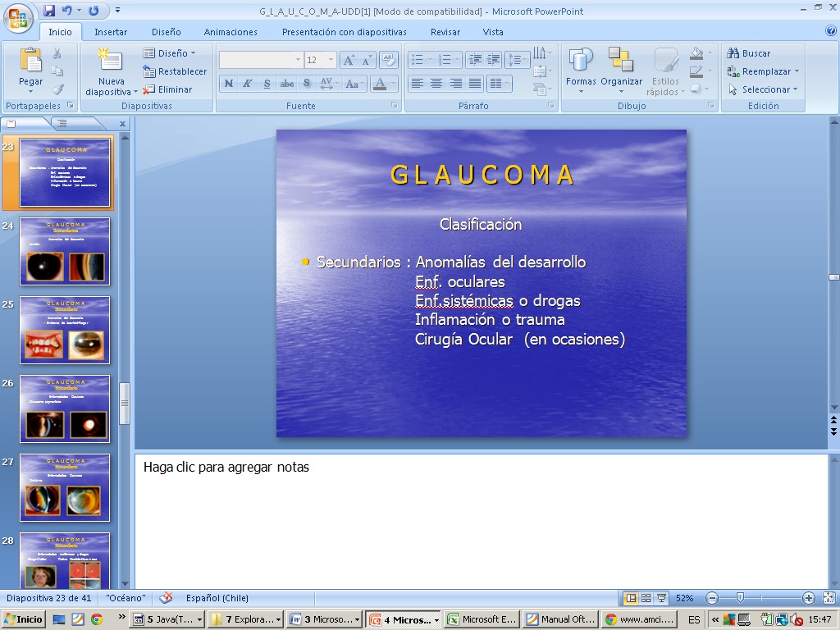Select slide 25 thumbnail
Image resolution: width=840 pixels, height=630 pixels.
[x=65, y=330]
